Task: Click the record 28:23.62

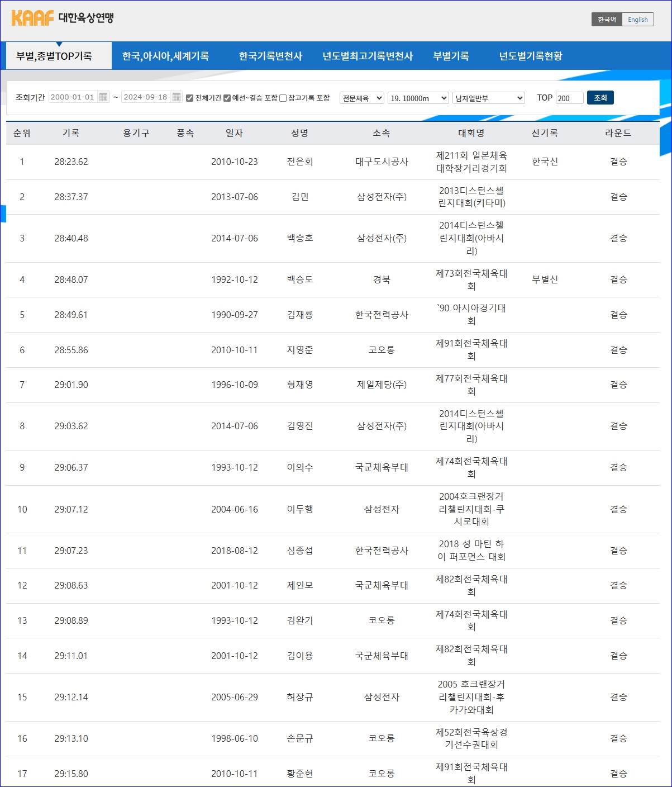Action: [x=71, y=162]
